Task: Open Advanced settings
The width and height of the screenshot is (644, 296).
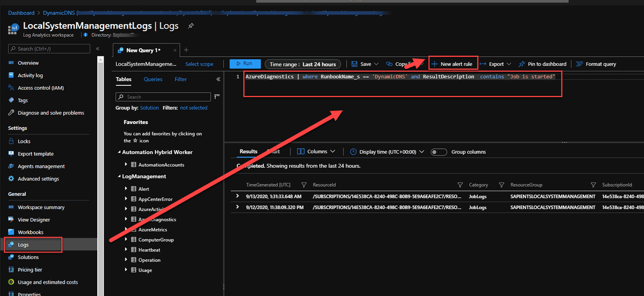Action: coord(38,179)
